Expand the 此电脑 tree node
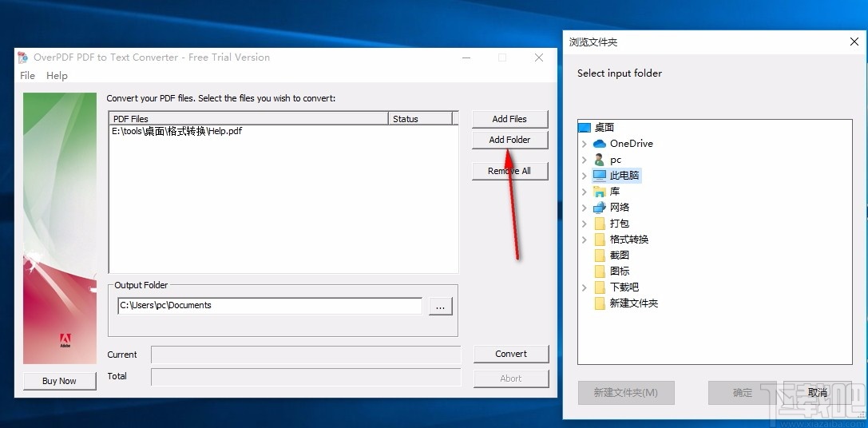Screen dimensions: 868x428 (x=585, y=176)
